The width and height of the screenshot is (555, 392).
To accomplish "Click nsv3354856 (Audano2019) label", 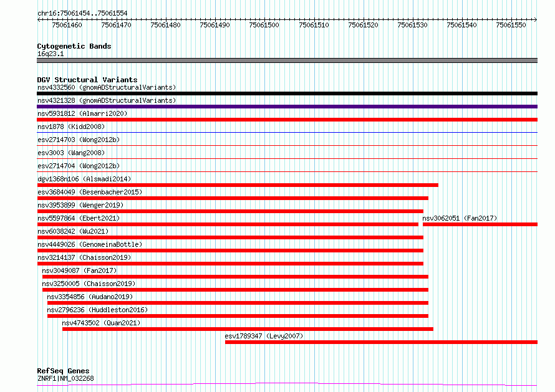I will tap(90, 297).
